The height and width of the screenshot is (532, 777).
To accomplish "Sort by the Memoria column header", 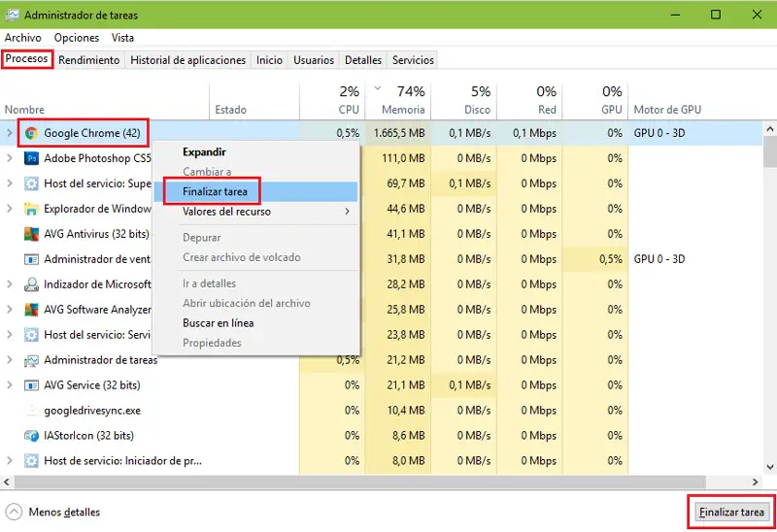I will [398, 101].
